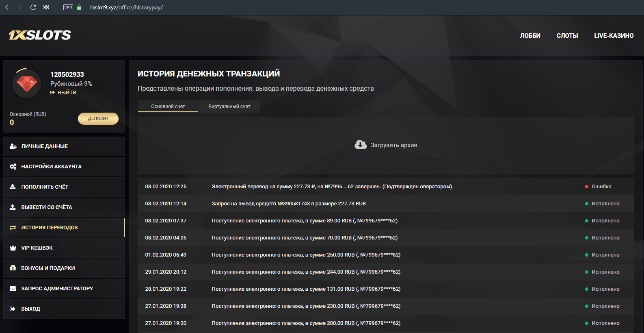
Task: Click the cloud download archive icon
Action: (x=361, y=145)
